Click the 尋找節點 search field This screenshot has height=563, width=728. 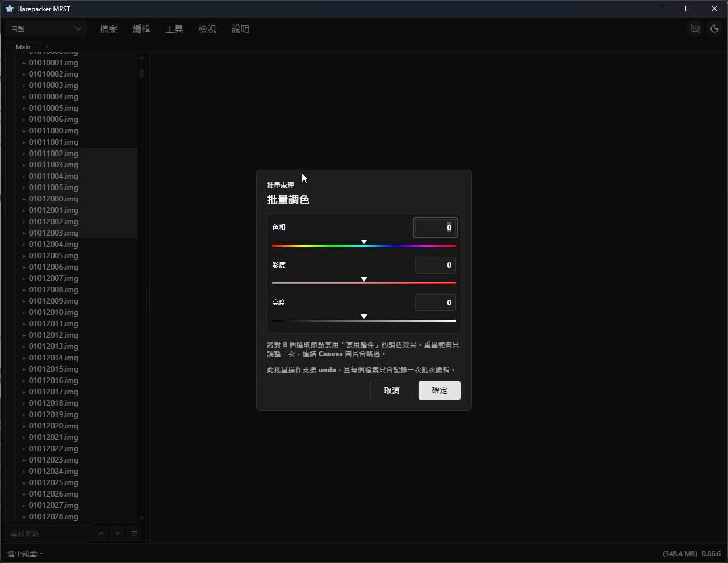[x=48, y=533]
